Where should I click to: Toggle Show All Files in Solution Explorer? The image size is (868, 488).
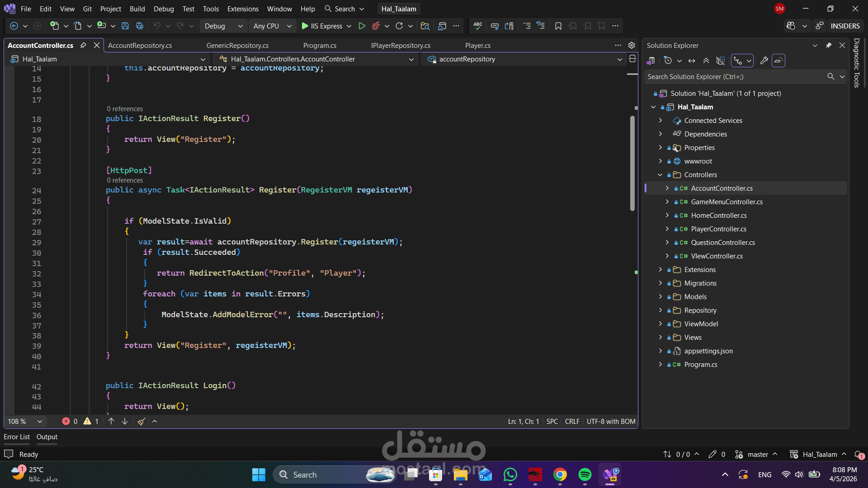click(x=721, y=61)
